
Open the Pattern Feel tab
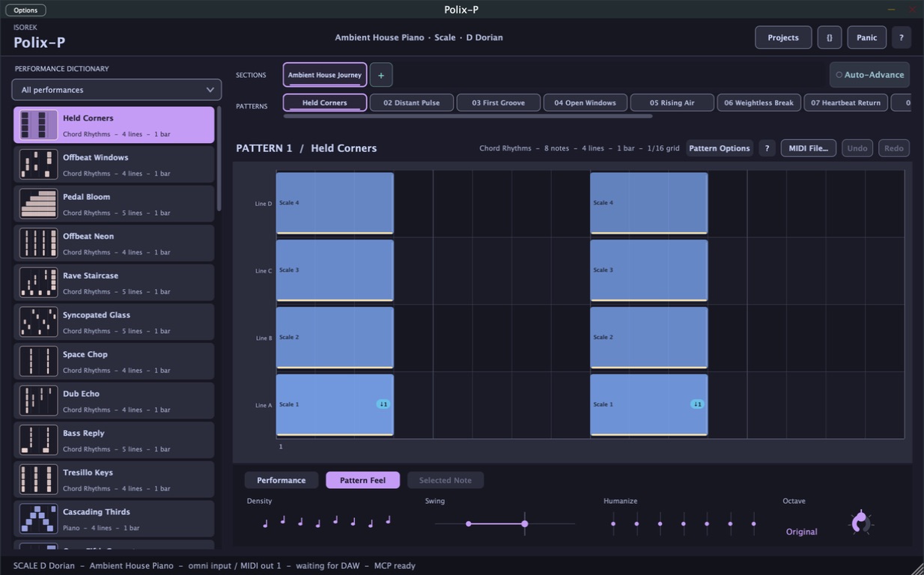(x=362, y=480)
